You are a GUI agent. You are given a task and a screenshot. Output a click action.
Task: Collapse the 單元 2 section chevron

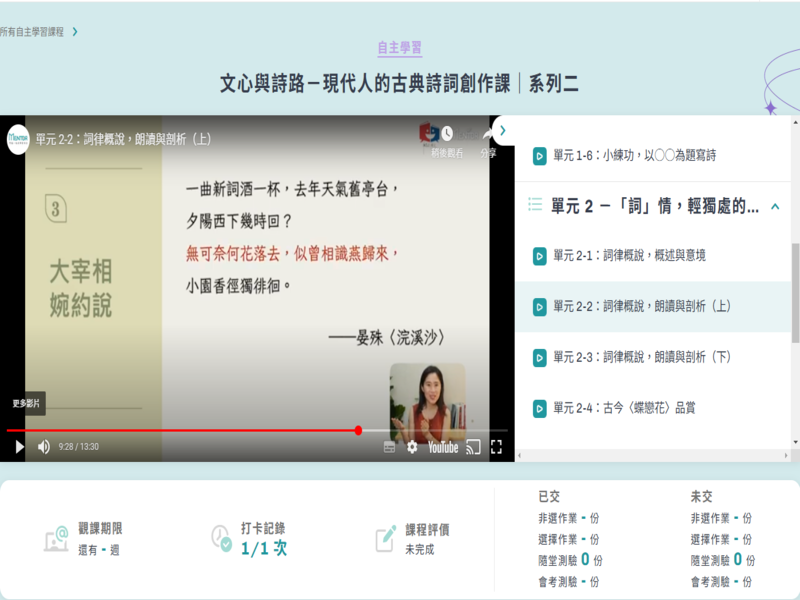click(x=775, y=206)
